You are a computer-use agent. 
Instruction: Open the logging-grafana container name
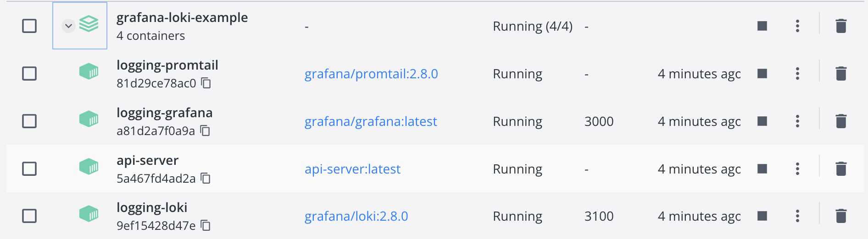[x=165, y=113]
